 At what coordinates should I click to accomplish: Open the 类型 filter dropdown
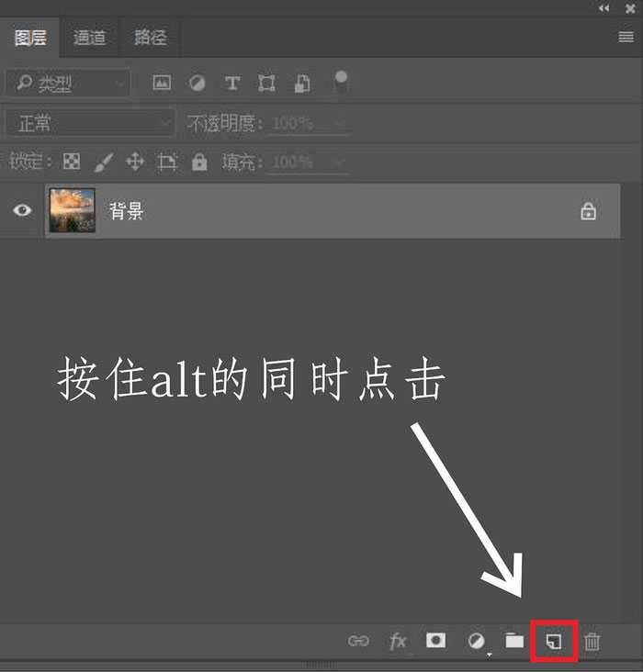pyautogui.click(x=68, y=83)
